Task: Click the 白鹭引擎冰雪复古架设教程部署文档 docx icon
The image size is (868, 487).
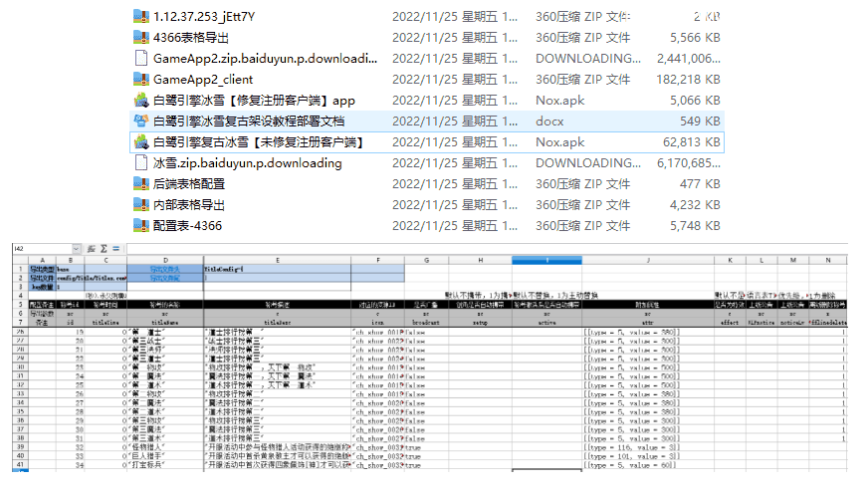Action: click(x=141, y=122)
